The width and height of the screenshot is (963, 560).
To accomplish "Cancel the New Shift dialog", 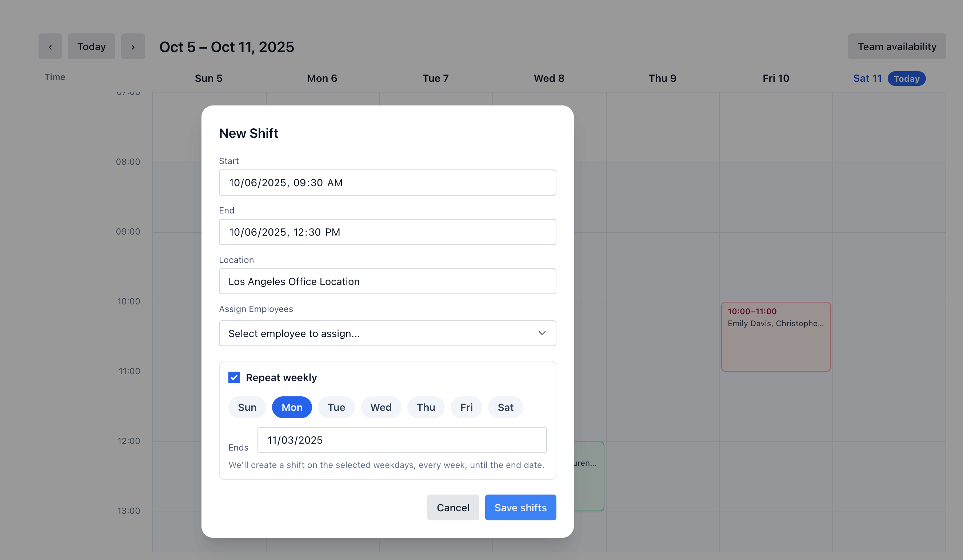I will (x=453, y=507).
